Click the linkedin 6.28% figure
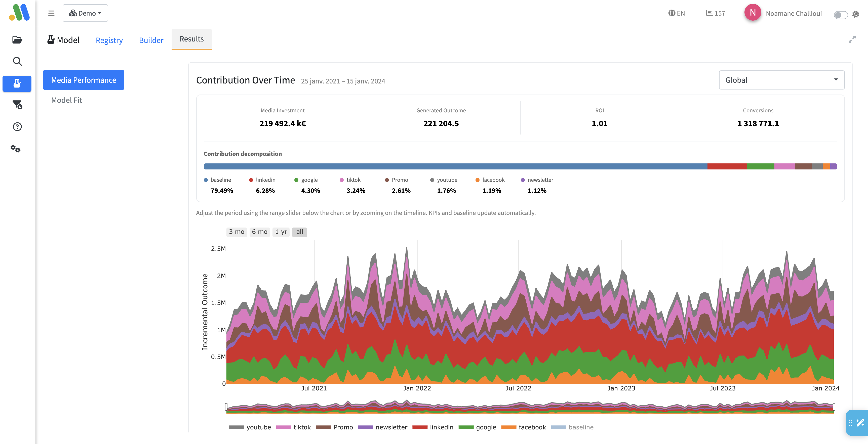This screenshot has height=444, width=868. tap(265, 191)
